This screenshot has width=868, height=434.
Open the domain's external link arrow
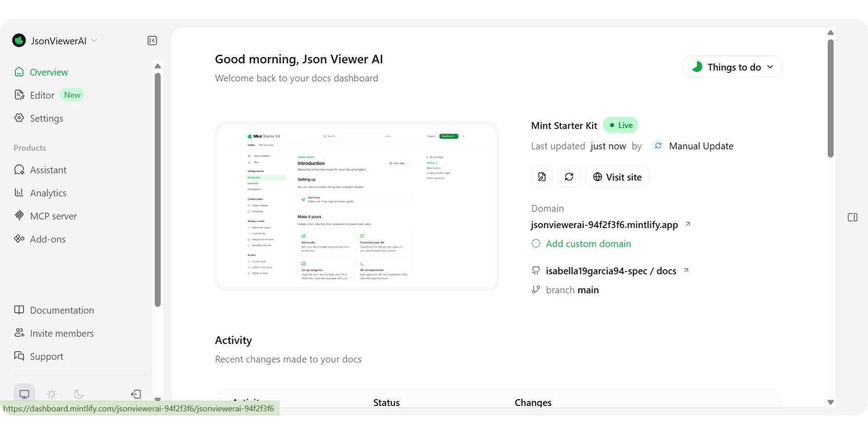[x=688, y=224]
